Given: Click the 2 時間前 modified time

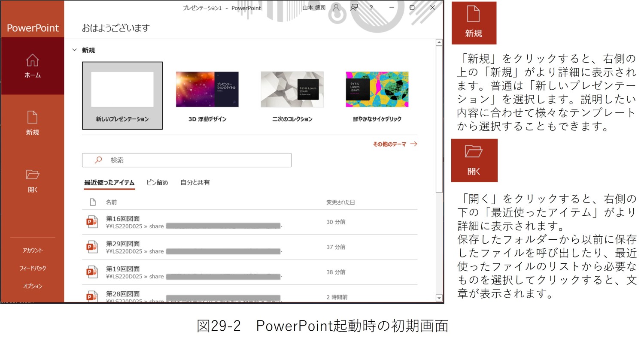Looking at the screenshot, I should [337, 297].
